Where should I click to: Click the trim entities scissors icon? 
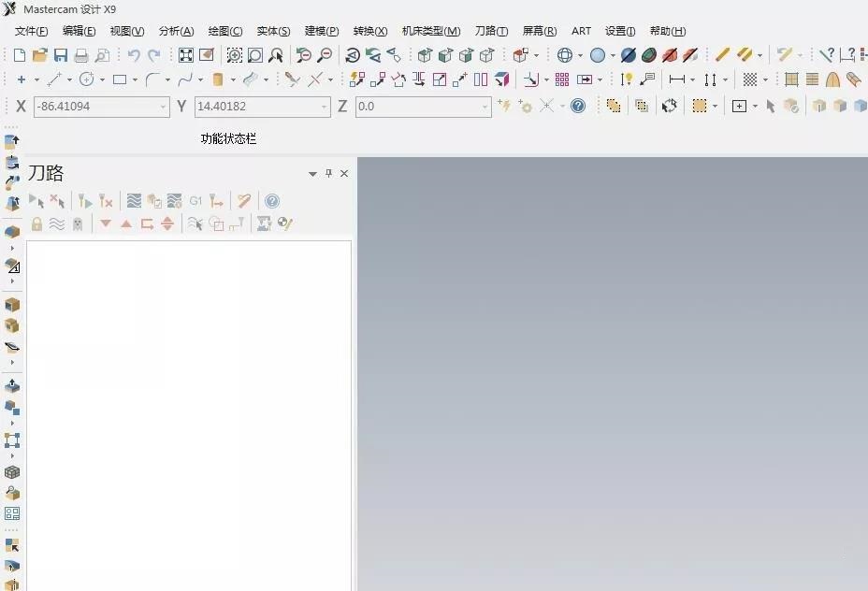(x=292, y=79)
